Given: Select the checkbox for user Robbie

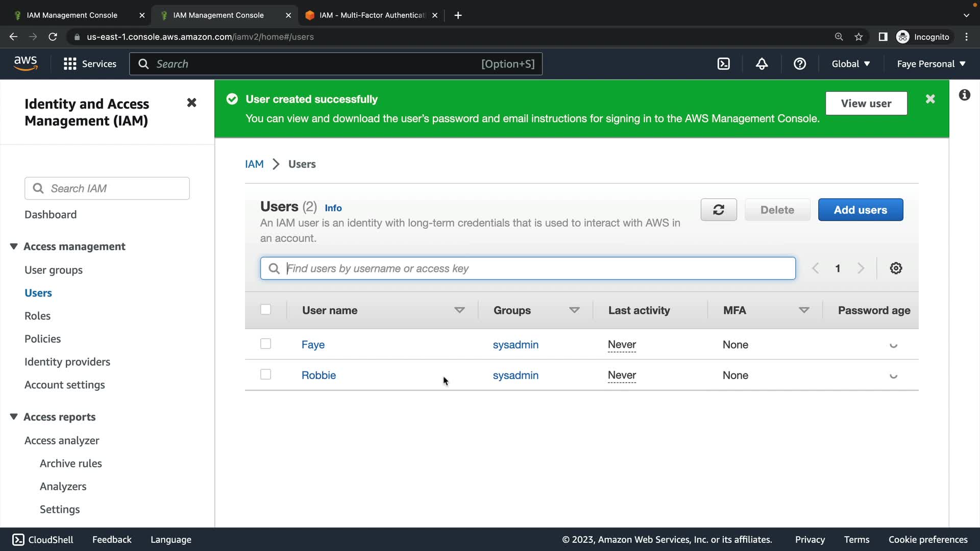Looking at the screenshot, I should [265, 374].
